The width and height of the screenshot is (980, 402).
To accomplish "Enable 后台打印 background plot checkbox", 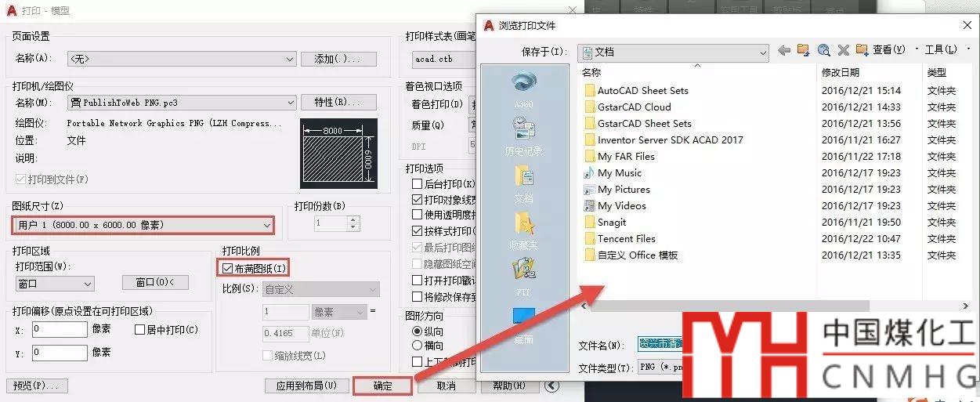I will point(418,184).
